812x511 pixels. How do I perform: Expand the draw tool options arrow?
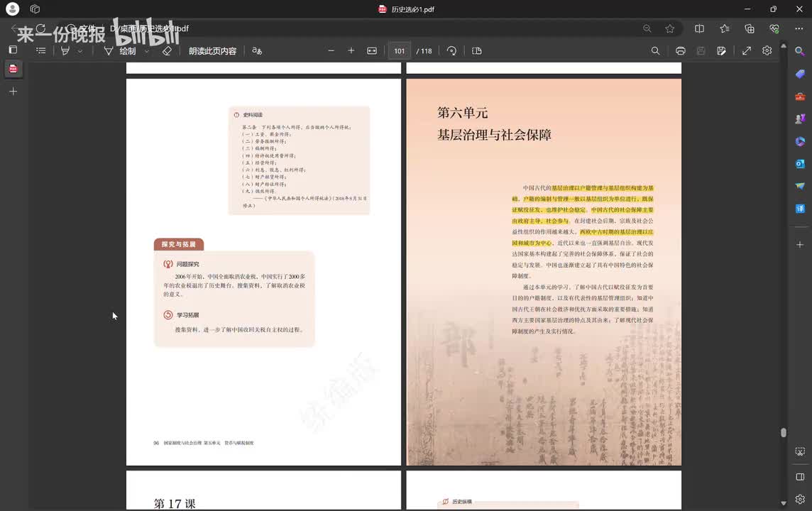pos(146,51)
